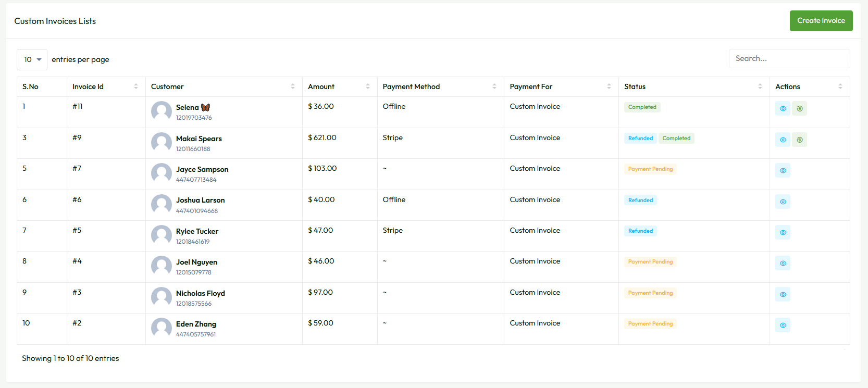
Task: Click phone number 447405757961
Action: coord(196,334)
